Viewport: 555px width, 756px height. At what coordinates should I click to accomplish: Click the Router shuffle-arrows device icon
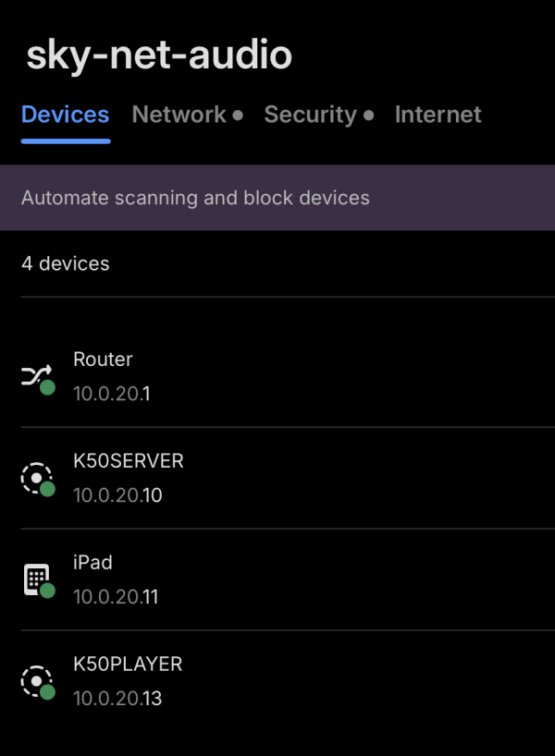(x=36, y=376)
